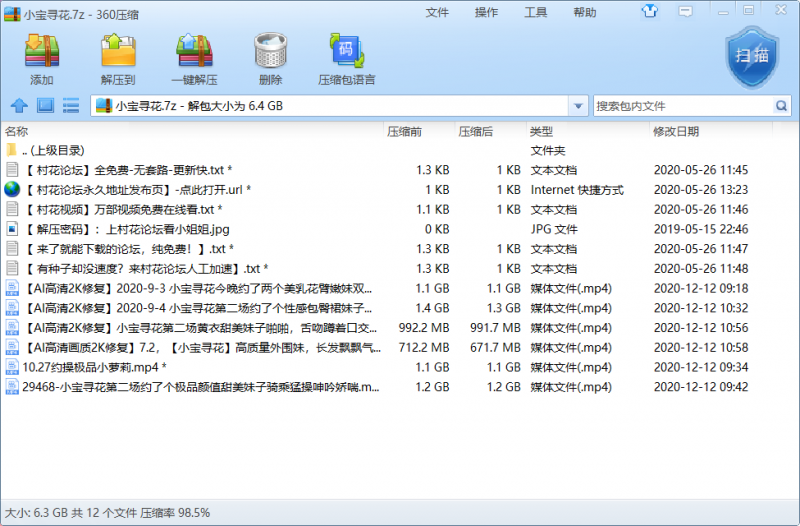This screenshot has height=526, width=800.
Task: Click the 添加 (Add) toolbar icon
Action: click(41, 58)
